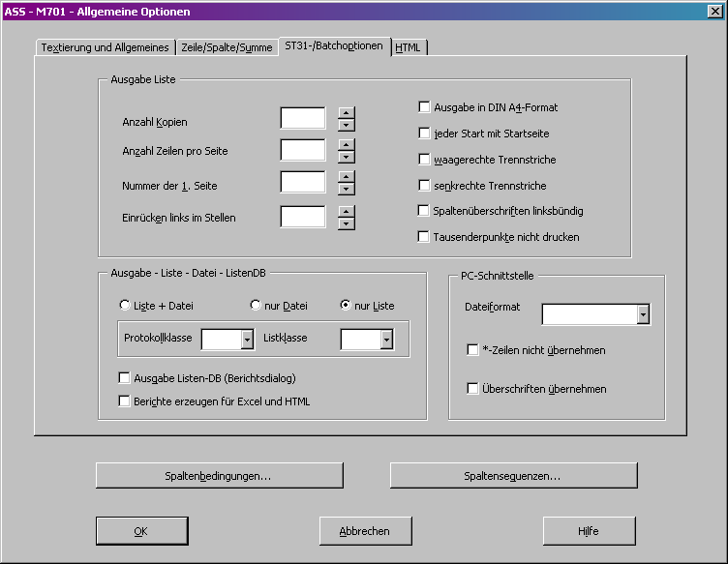Select the Liste + Datei radio button

[125, 306]
